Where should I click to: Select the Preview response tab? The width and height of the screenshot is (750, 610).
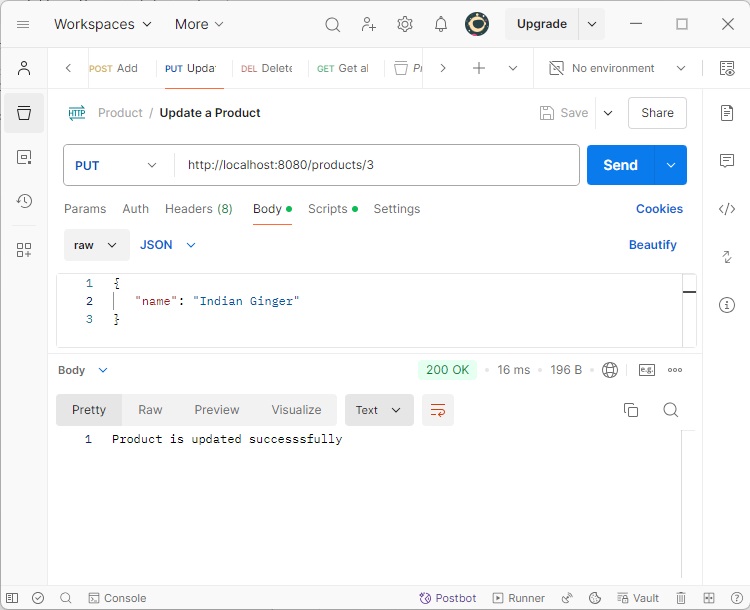[217, 410]
